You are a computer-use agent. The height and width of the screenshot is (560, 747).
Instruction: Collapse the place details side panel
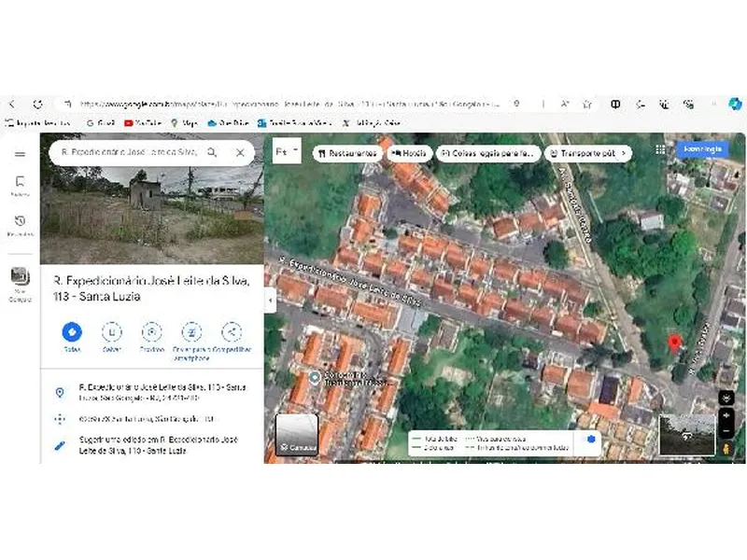pyautogui.click(x=268, y=299)
